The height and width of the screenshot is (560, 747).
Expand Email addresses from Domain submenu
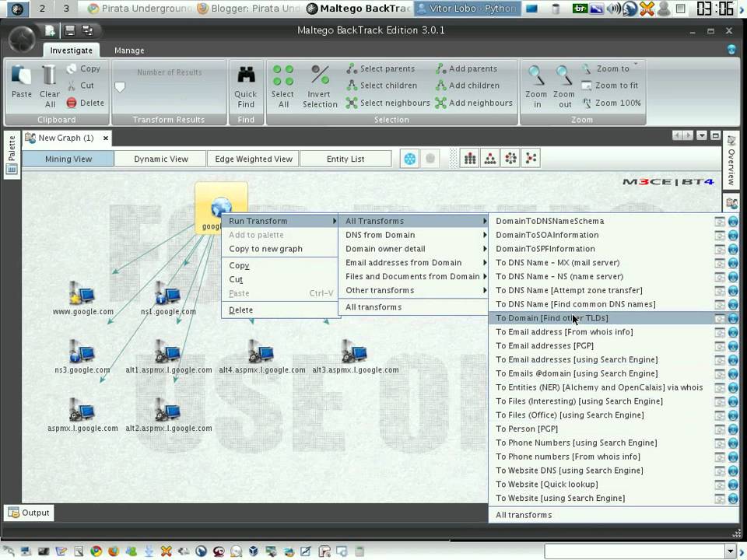click(413, 262)
